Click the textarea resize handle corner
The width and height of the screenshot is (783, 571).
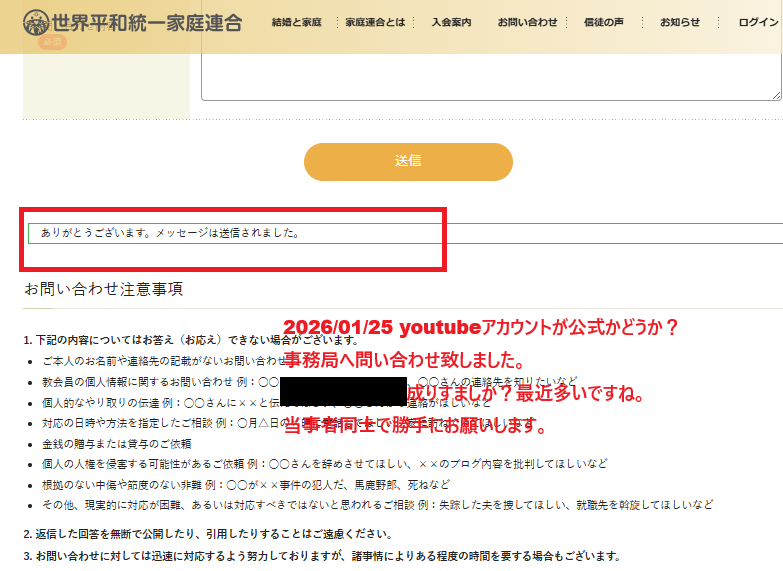pyautogui.click(x=776, y=95)
